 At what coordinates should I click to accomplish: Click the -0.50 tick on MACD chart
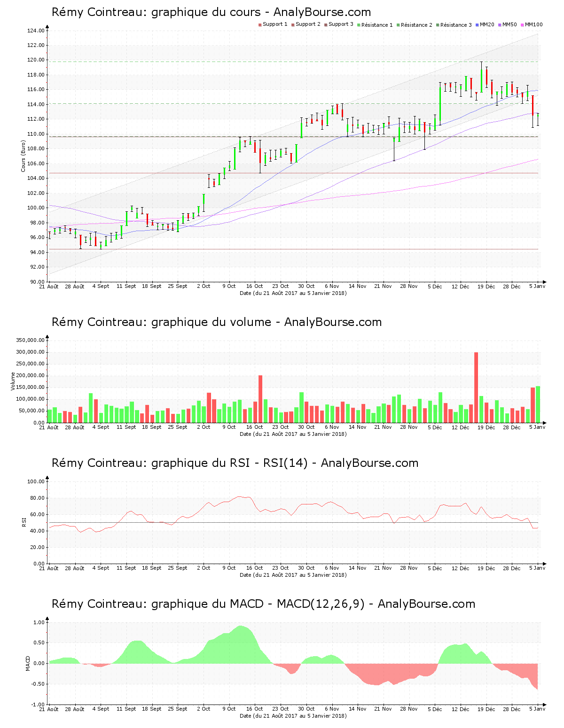coord(38,684)
